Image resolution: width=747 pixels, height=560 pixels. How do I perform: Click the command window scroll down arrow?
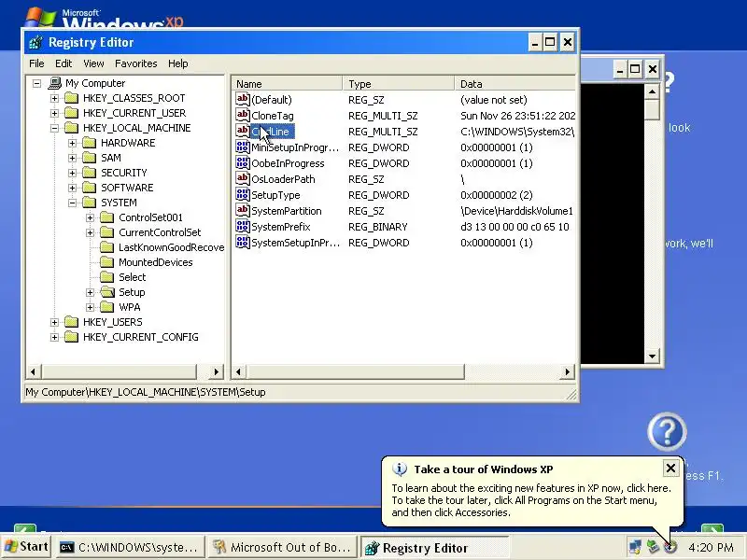pos(652,356)
